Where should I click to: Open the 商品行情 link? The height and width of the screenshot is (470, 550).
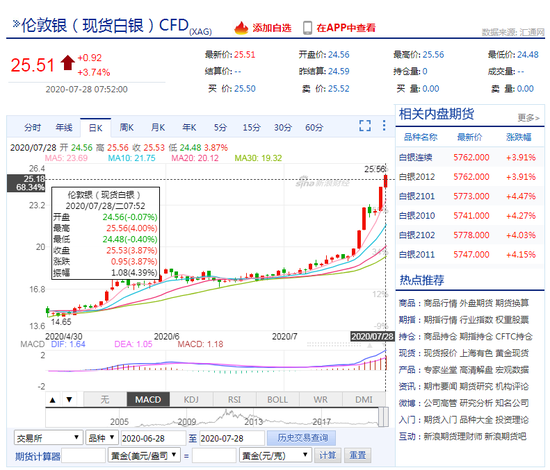(440, 303)
